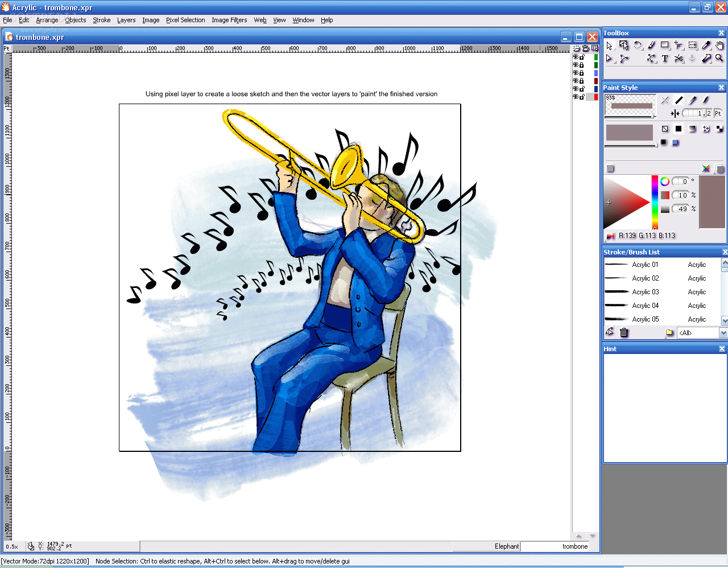Choose the rectangle shape tool

tap(665, 46)
